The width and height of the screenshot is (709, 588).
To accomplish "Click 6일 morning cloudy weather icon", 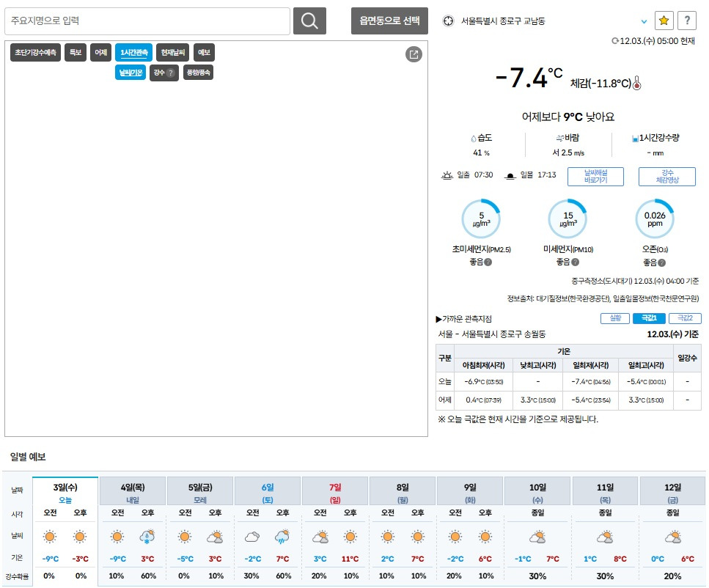I will 252,537.
